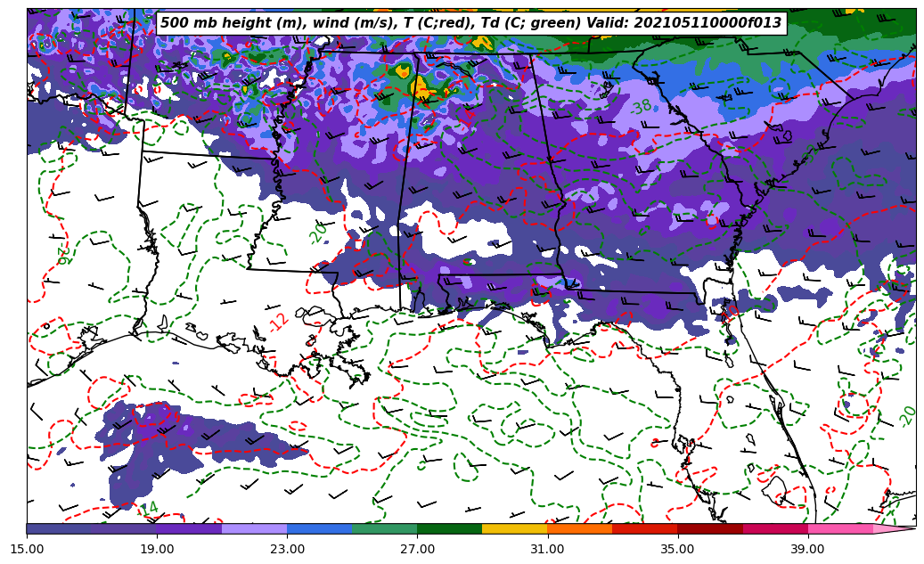
Task: Click the 31.00 colorbar tick label
Action: [547, 549]
